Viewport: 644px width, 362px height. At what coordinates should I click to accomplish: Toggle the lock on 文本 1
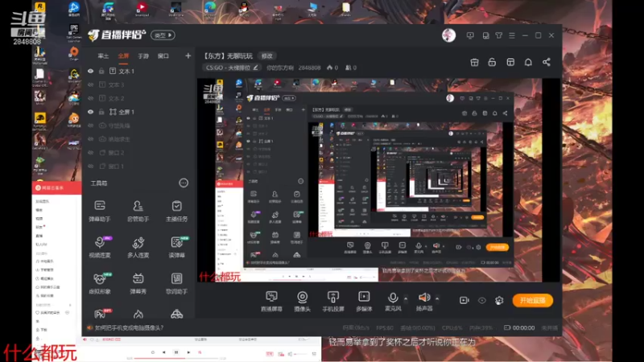101,71
